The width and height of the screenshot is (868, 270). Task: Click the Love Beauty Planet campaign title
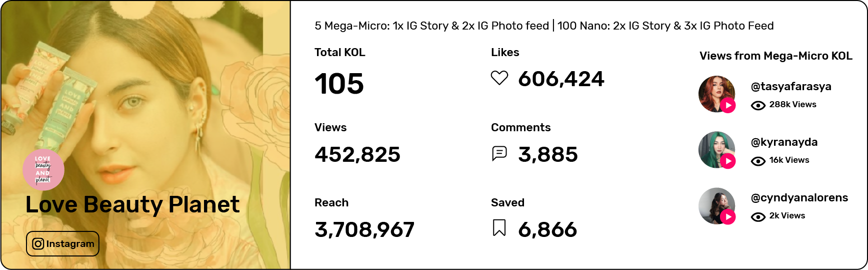[x=132, y=204]
